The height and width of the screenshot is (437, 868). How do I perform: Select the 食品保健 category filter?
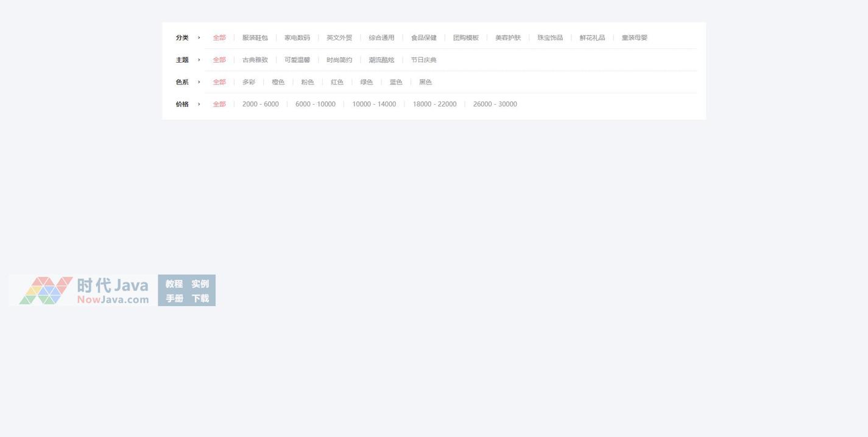point(423,38)
